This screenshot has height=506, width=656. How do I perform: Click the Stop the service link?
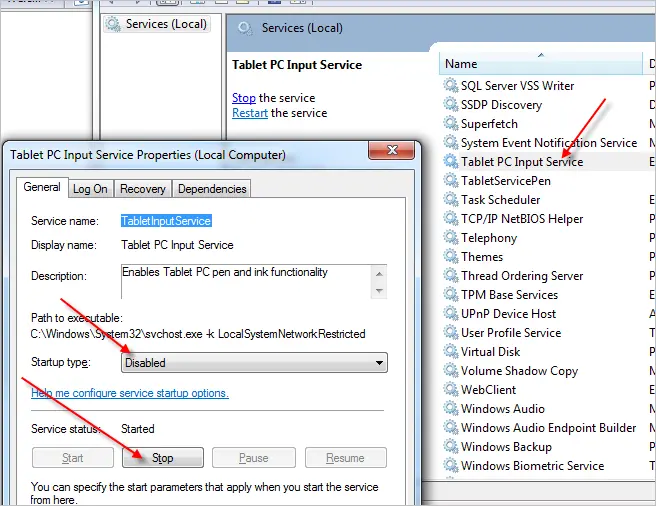click(x=244, y=98)
